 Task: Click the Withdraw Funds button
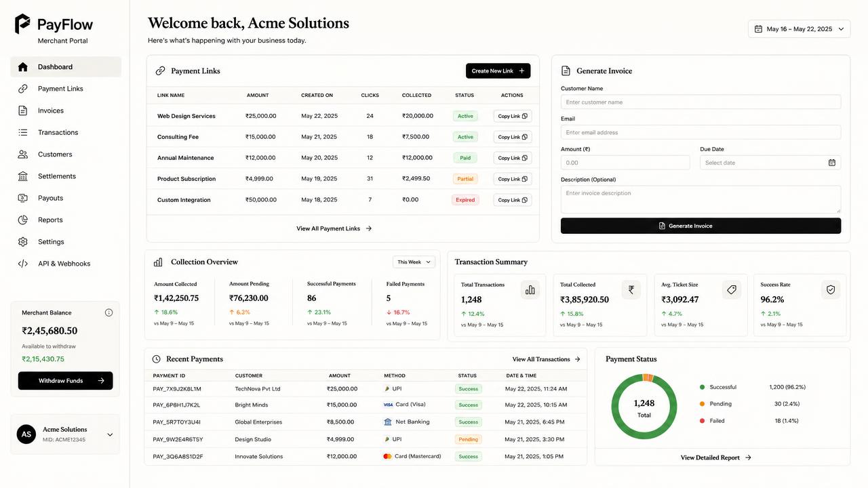tap(66, 381)
